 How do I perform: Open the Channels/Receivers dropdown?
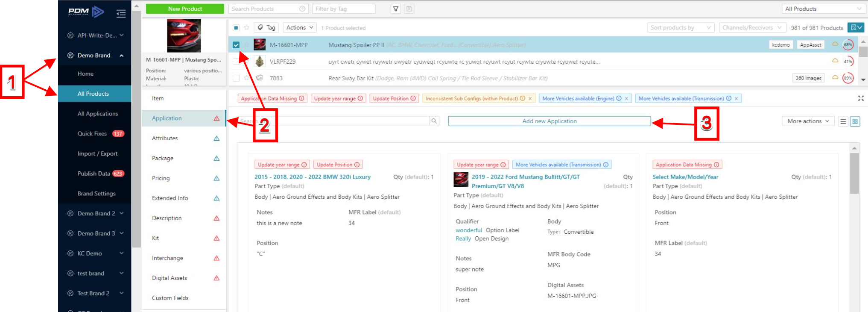753,28
